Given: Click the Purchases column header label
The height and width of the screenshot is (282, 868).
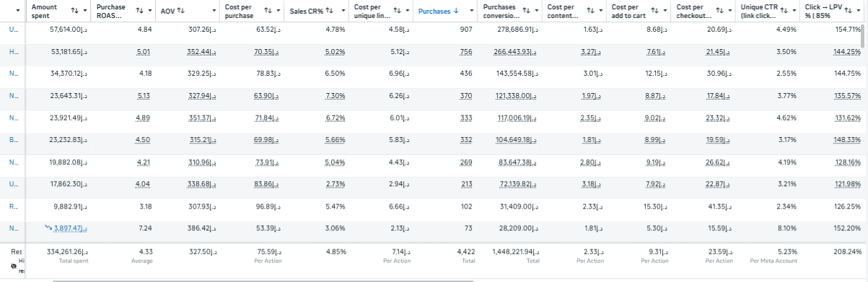Looking at the screenshot, I should [435, 11].
